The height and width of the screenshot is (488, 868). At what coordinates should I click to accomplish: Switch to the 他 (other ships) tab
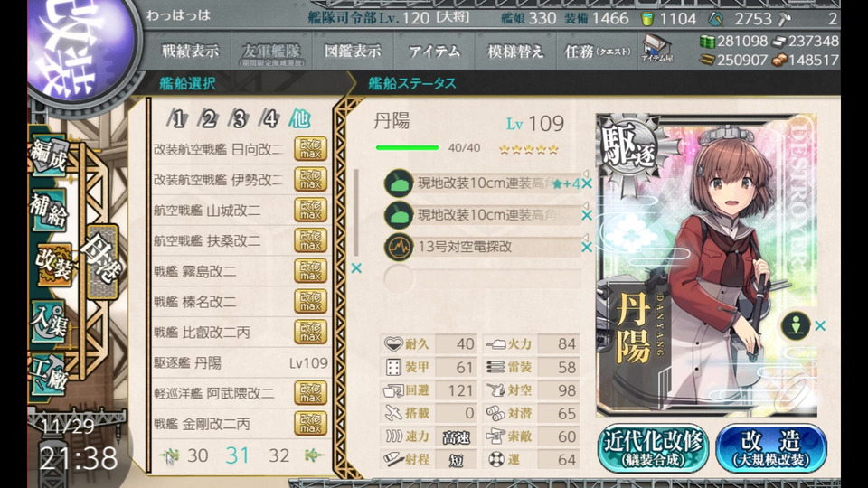tap(299, 118)
